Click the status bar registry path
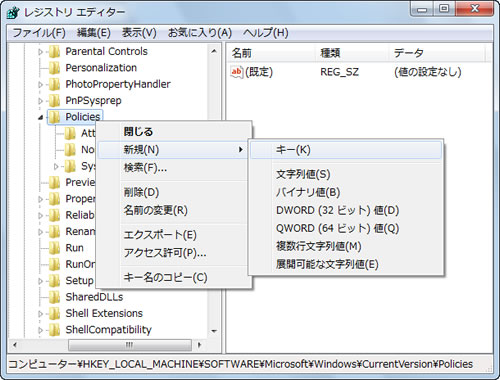The height and width of the screenshot is (380, 500). tap(240, 364)
